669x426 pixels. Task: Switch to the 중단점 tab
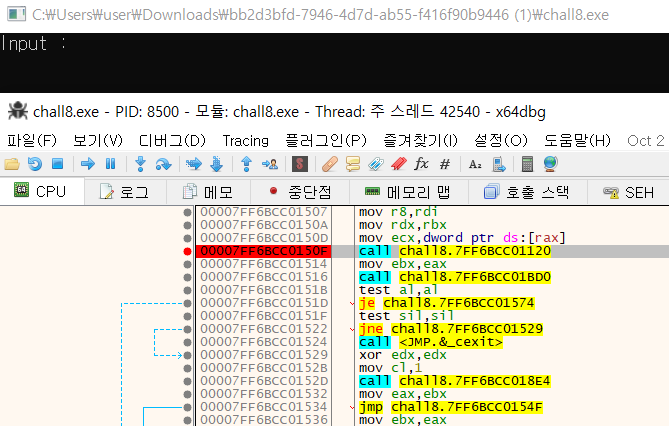(300, 192)
